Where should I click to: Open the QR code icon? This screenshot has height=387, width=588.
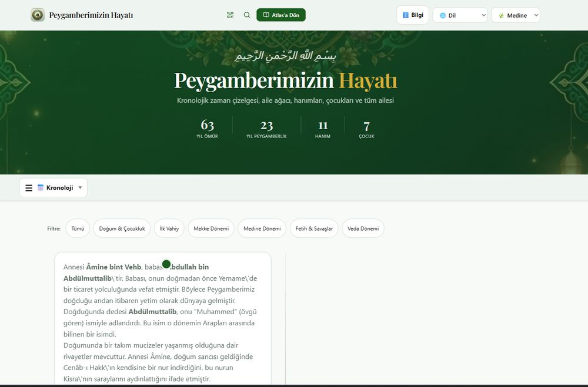[230, 15]
